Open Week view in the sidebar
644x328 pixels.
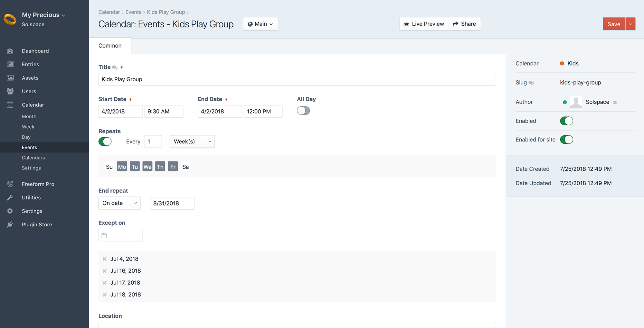coord(28,127)
